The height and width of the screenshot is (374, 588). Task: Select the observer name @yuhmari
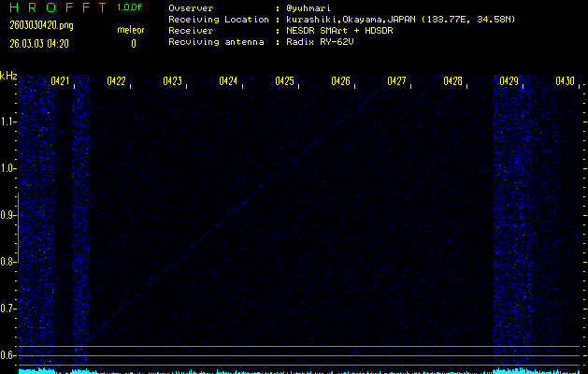(x=308, y=8)
